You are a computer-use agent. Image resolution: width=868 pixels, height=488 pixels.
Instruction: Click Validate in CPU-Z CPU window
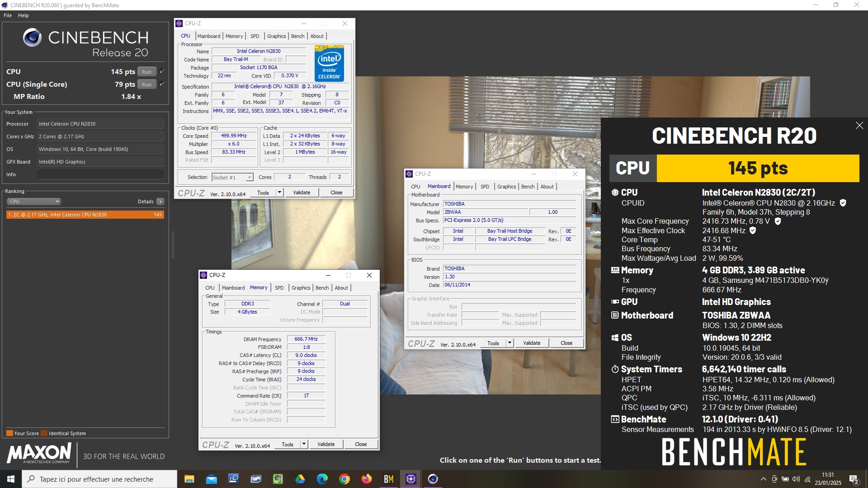coord(302,193)
